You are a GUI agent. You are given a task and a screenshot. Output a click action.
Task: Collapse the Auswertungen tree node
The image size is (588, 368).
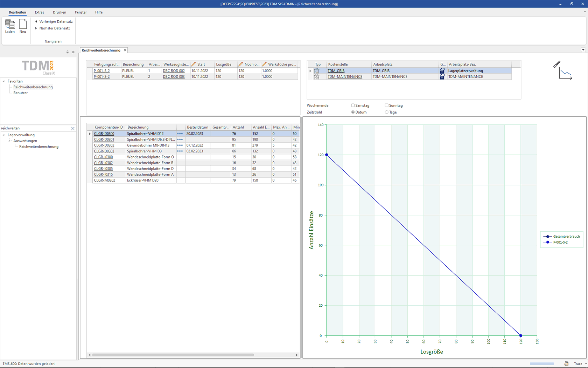(x=10, y=141)
